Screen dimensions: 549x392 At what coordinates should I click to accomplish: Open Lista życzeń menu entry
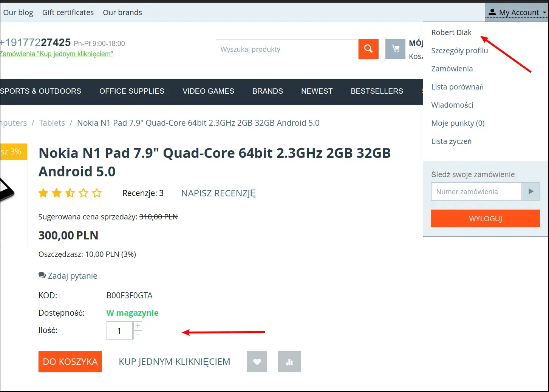click(452, 141)
